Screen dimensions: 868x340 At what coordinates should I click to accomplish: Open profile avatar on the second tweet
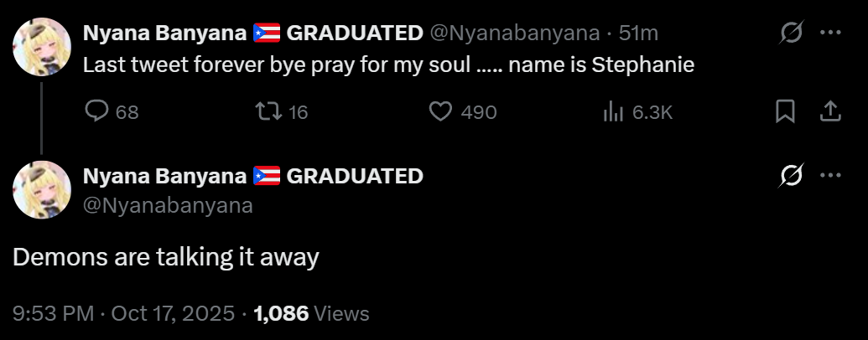(41, 190)
